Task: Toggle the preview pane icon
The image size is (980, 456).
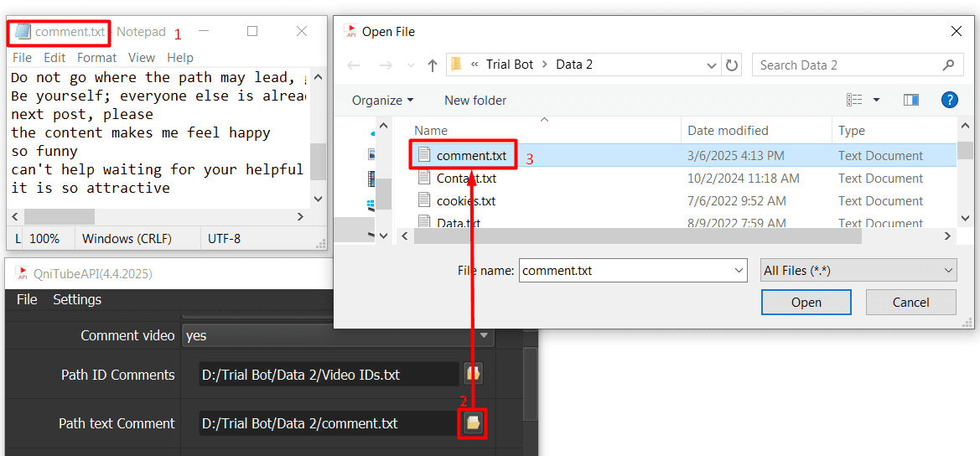Action: click(x=911, y=100)
